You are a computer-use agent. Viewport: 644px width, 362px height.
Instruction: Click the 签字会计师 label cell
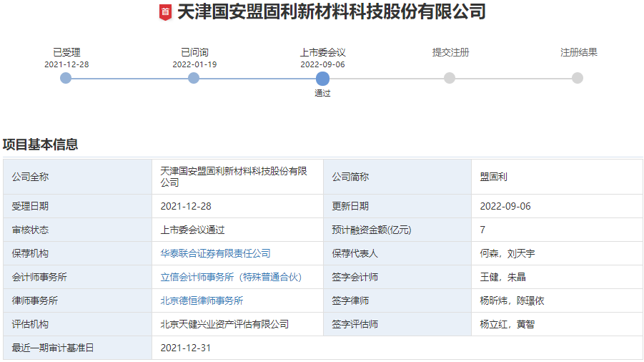[397, 277]
